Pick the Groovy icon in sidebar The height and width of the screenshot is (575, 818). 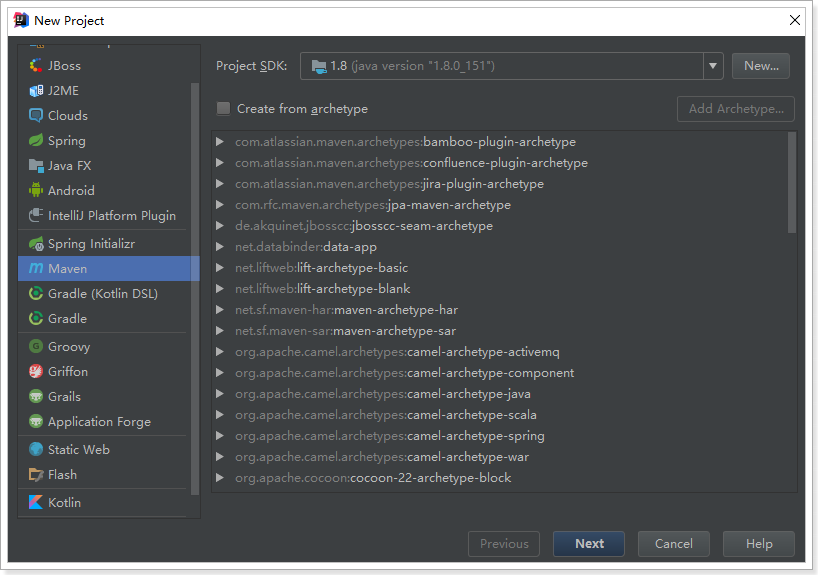(36, 347)
